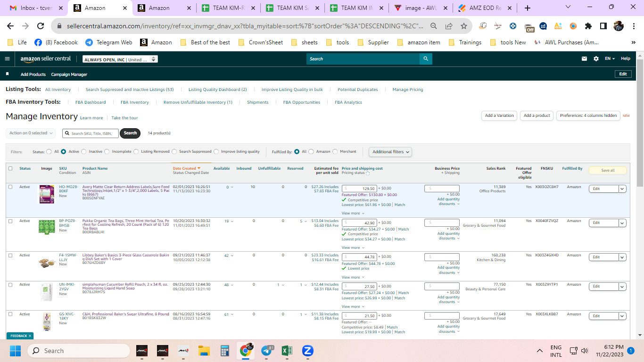Select Fulfilled By Merchant radio button
Viewport: 644px width, 362px height.
pos(335,152)
